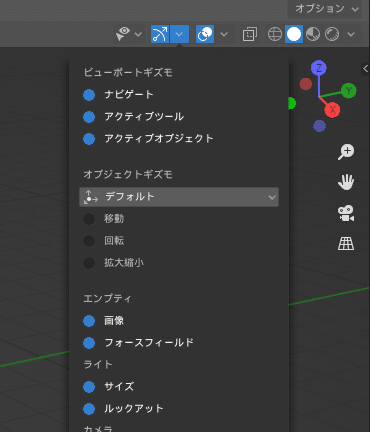Viewport: 370px width, 432px height.
Task: Click the エンプティ section label
Action: (107, 298)
